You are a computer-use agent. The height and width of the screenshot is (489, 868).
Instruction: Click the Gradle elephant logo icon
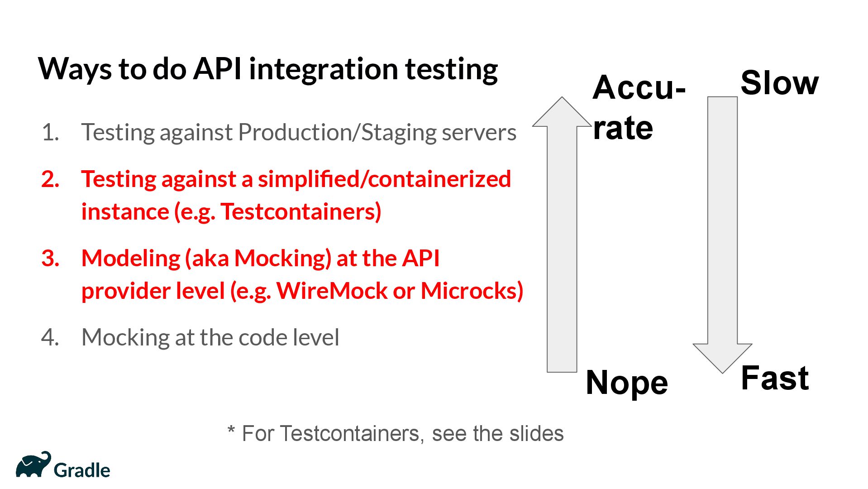point(33,465)
